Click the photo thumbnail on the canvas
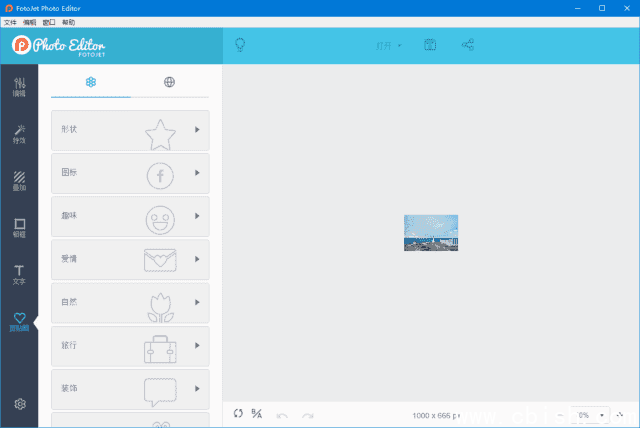This screenshot has height=428, width=640. point(431,233)
